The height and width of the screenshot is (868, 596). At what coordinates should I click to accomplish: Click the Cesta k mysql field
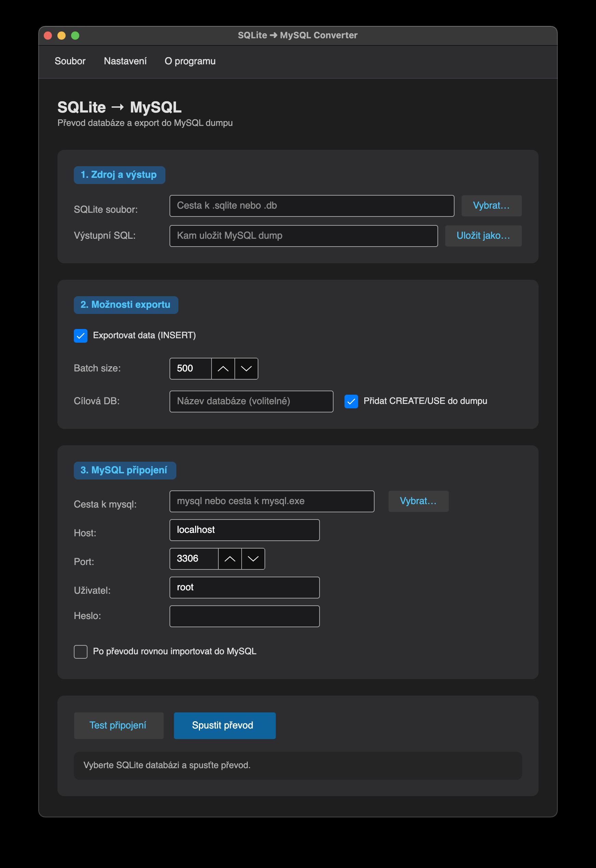(272, 501)
